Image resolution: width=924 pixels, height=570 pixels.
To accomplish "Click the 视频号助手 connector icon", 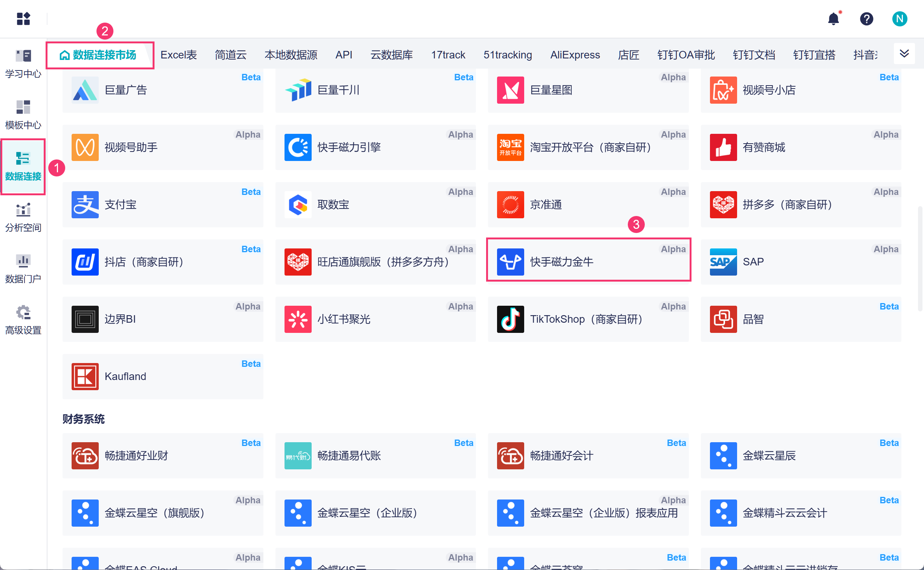I will click(x=85, y=147).
